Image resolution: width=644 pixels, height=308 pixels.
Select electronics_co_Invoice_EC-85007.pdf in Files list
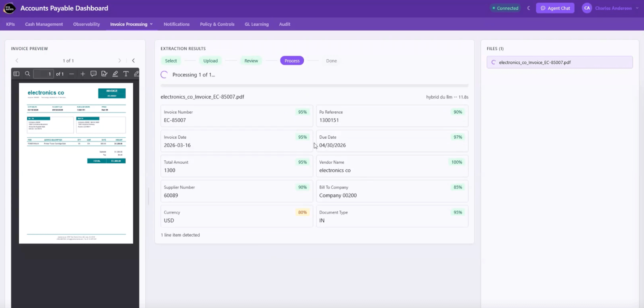click(x=560, y=62)
